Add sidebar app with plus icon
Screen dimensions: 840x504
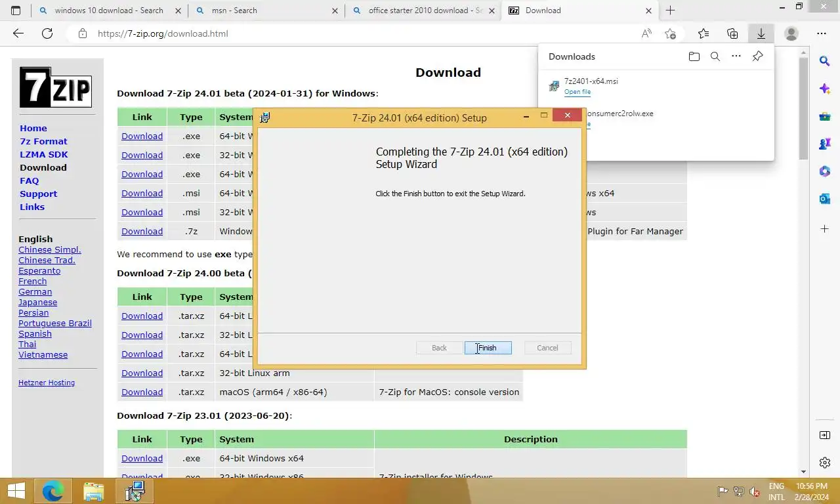[825, 229]
